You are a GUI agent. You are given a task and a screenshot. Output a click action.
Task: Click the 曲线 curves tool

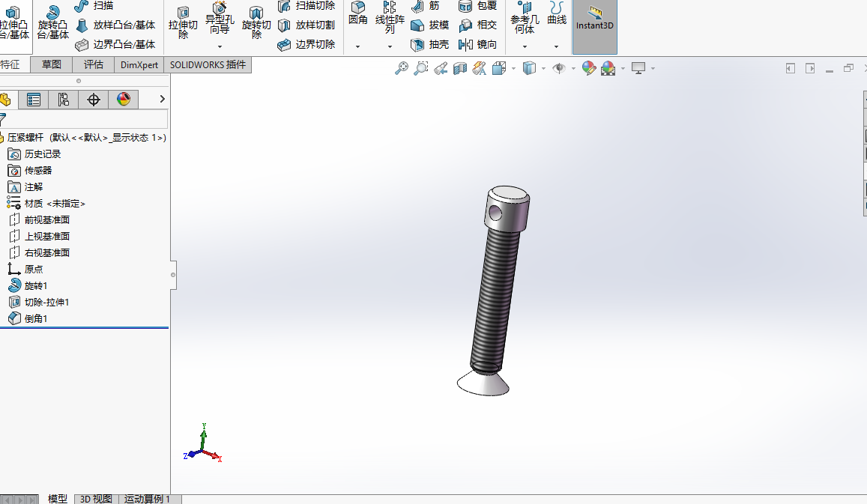(556, 13)
